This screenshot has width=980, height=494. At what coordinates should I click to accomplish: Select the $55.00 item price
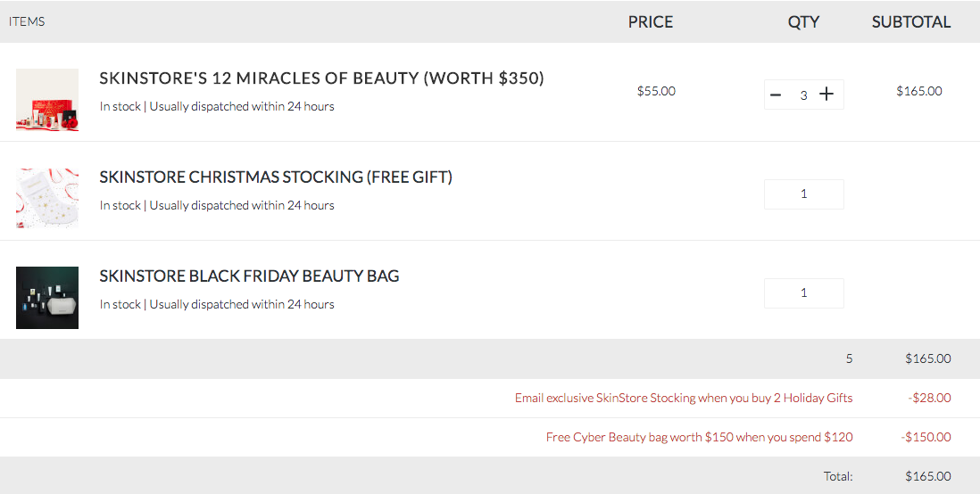(656, 91)
